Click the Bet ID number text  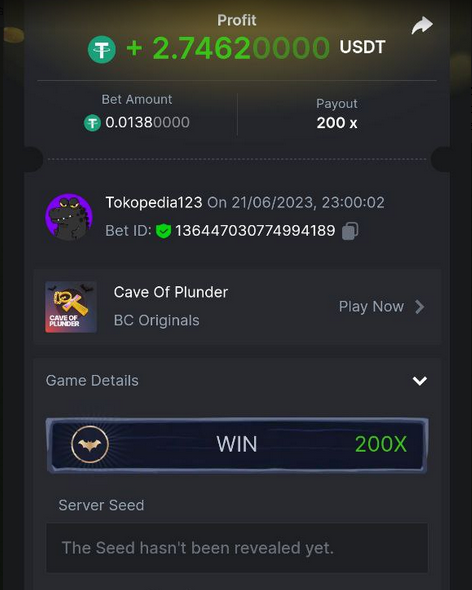pos(255,231)
